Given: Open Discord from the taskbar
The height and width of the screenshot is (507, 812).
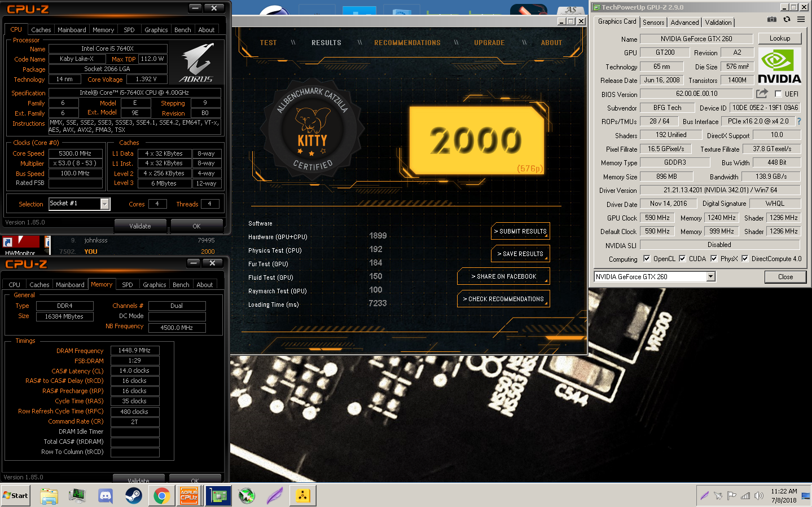Looking at the screenshot, I should pos(106,496).
